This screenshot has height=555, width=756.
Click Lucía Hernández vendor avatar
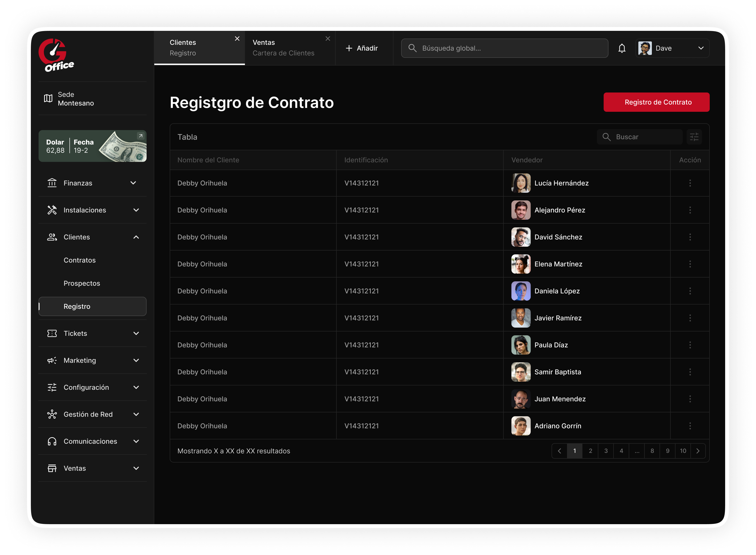(521, 183)
